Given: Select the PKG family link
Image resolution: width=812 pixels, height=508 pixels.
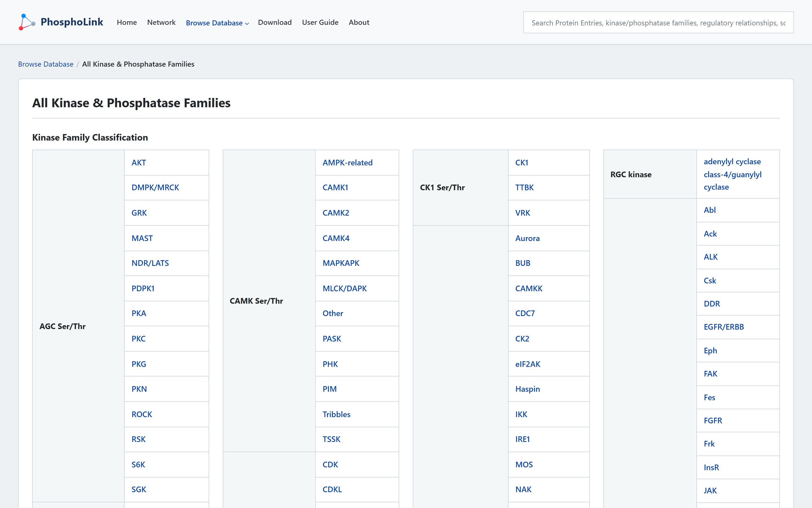Looking at the screenshot, I should pyautogui.click(x=139, y=364).
